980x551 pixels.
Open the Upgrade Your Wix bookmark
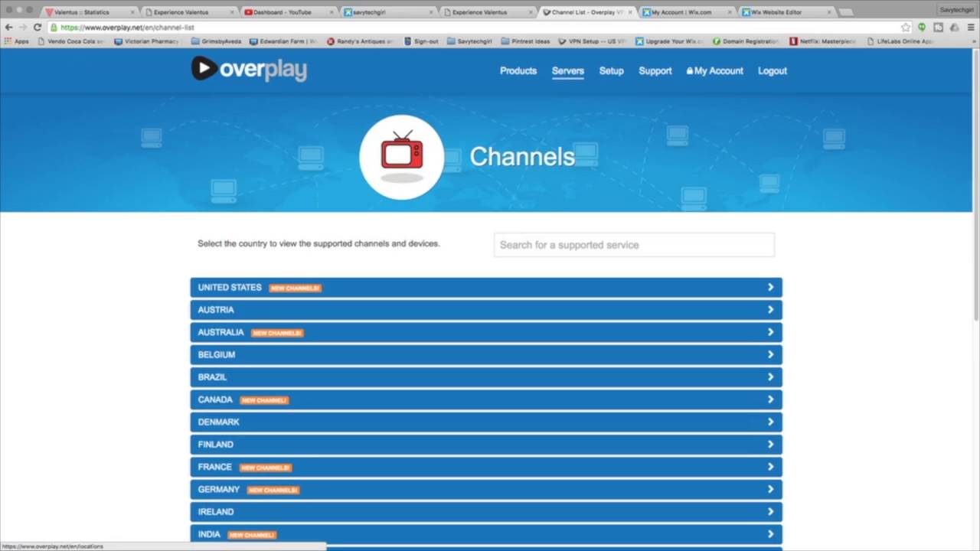[x=669, y=41]
